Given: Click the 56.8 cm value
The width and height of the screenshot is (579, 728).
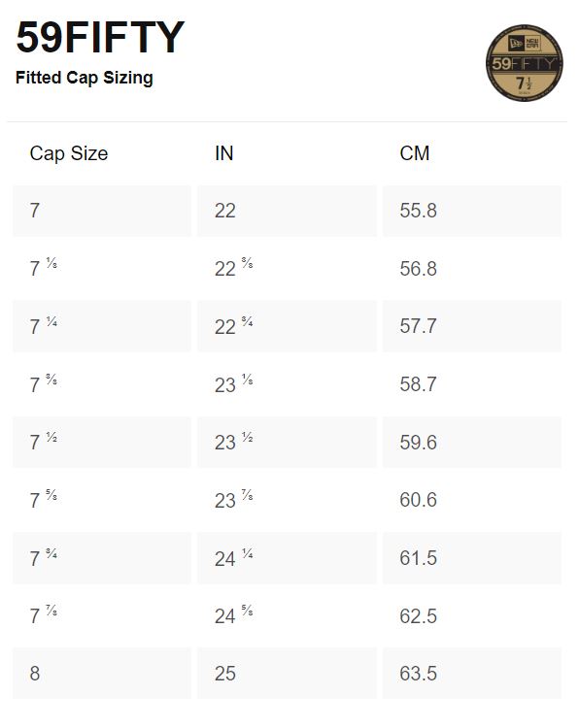Looking at the screenshot, I should pyautogui.click(x=418, y=268).
